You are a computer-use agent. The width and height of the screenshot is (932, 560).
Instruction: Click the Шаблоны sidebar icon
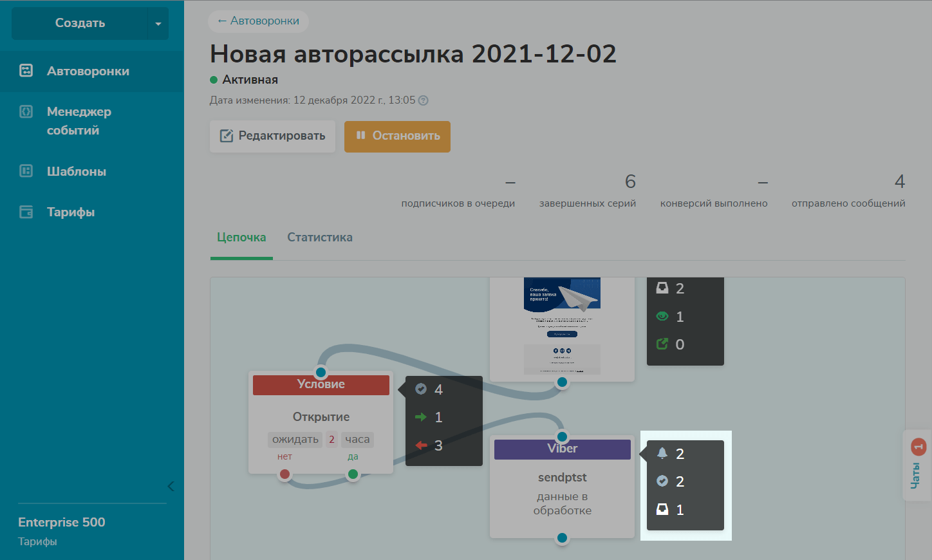pos(26,171)
